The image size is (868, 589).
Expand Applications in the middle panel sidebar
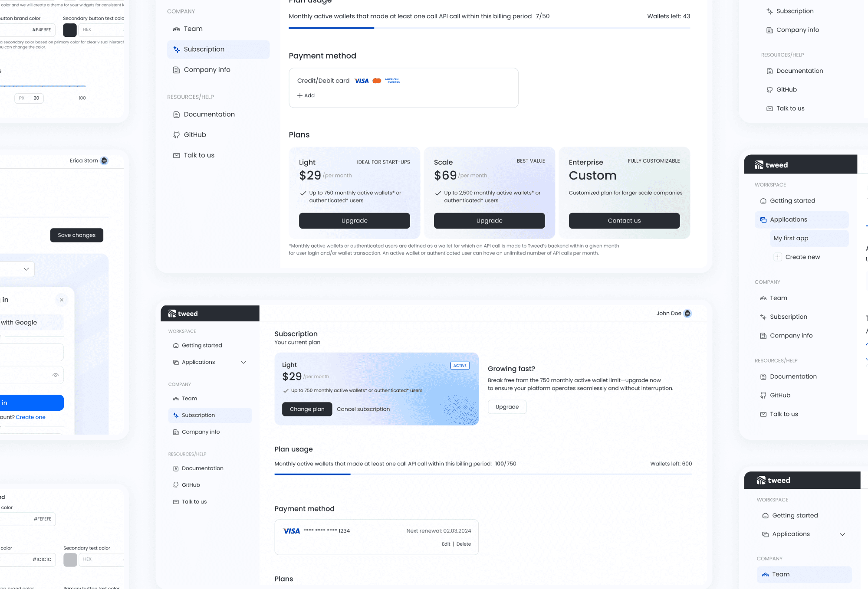(243, 363)
